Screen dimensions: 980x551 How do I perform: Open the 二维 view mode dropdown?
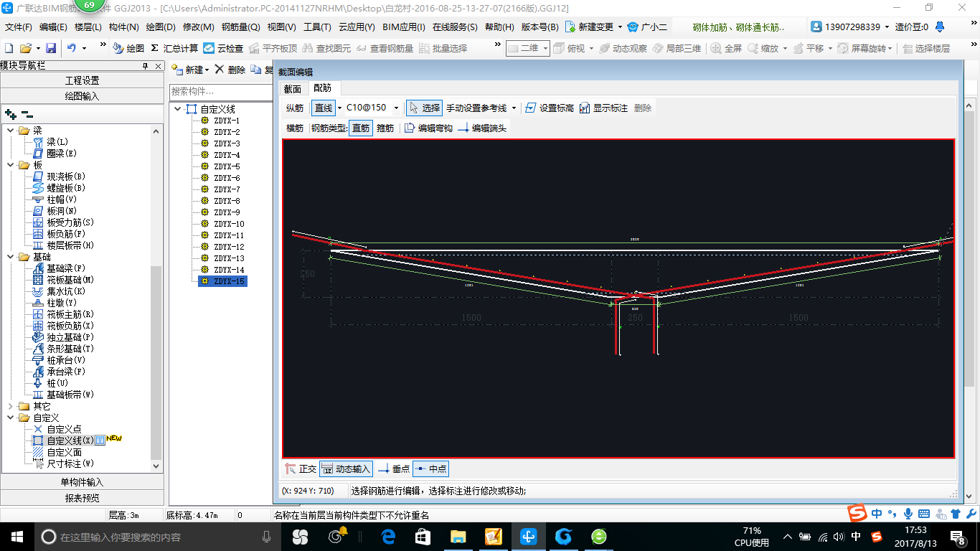545,48
